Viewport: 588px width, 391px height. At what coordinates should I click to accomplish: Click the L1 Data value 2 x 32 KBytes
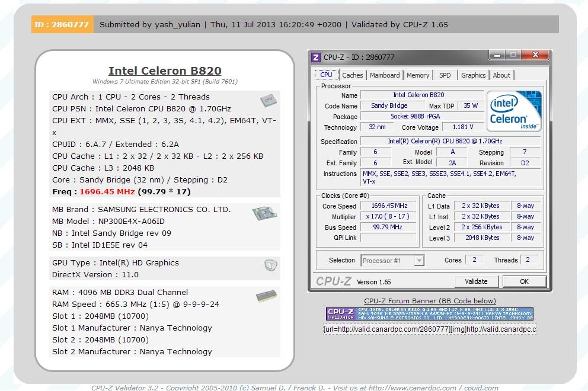point(481,206)
